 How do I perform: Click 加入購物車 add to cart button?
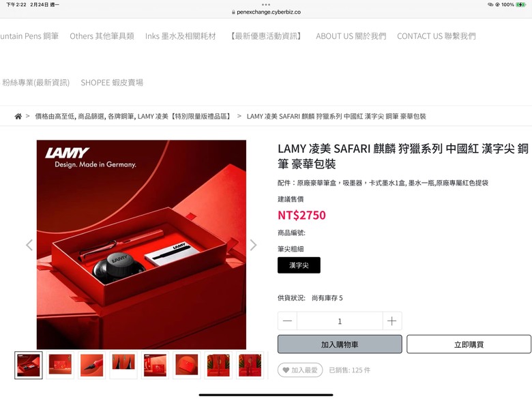point(340,344)
